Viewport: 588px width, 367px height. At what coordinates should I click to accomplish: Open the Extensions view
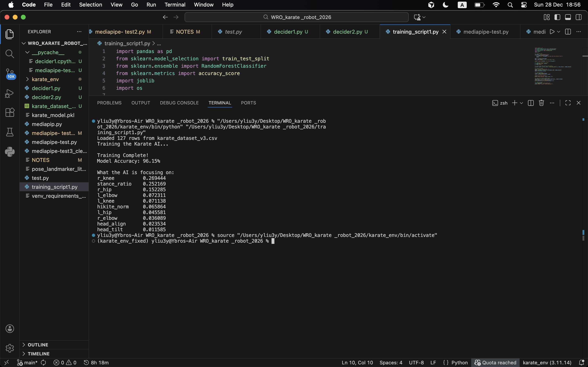tap(10, 112)
